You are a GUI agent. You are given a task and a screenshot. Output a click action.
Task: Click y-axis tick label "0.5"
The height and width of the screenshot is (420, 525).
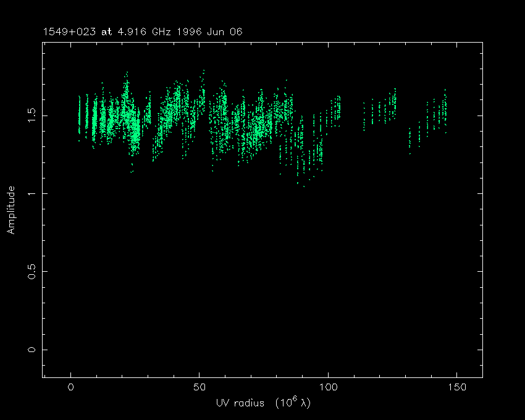32,271
